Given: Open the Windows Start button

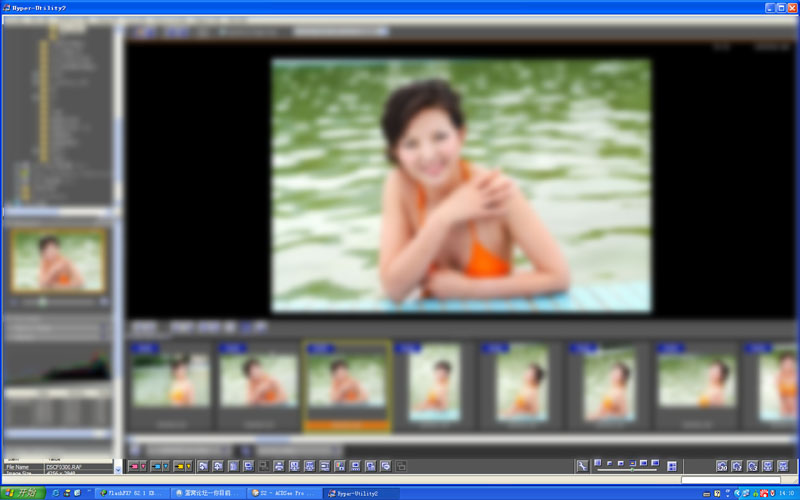Looking at the screenshot, I should click(x=23, y=493).
